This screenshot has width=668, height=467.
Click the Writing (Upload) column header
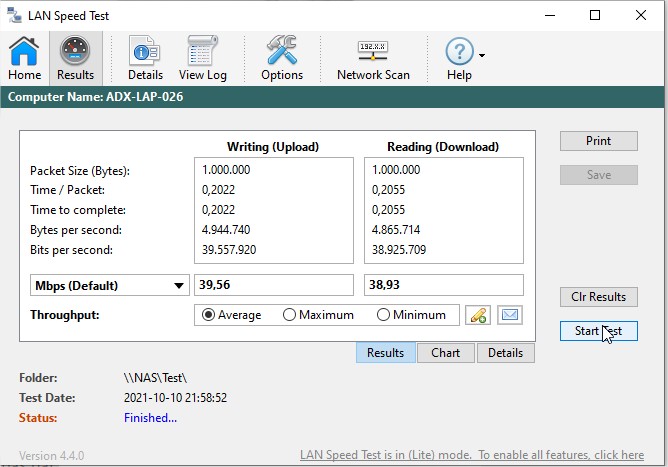[x=273, y=147]
